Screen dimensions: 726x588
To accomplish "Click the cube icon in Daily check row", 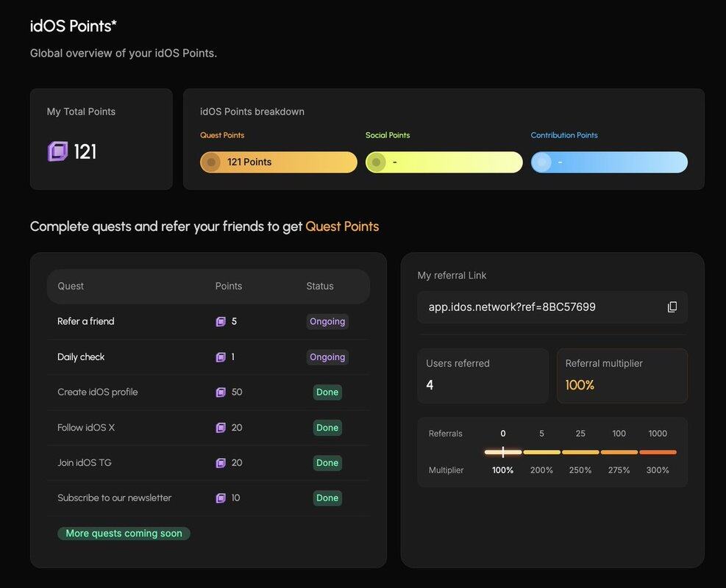I will point(221,357).
